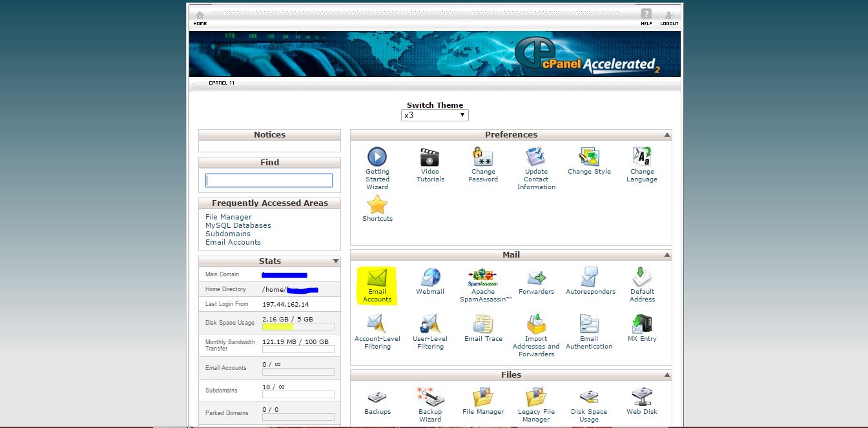Click the Subdomains link in Frequently Accessed Areas
This screenshot has width=868, height=428.
pos(228,234)
